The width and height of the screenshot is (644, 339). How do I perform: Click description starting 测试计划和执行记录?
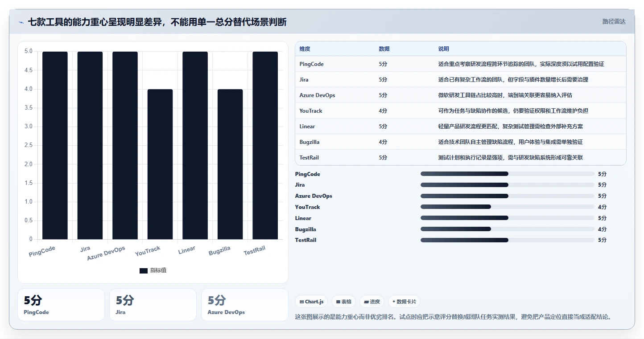511,158
